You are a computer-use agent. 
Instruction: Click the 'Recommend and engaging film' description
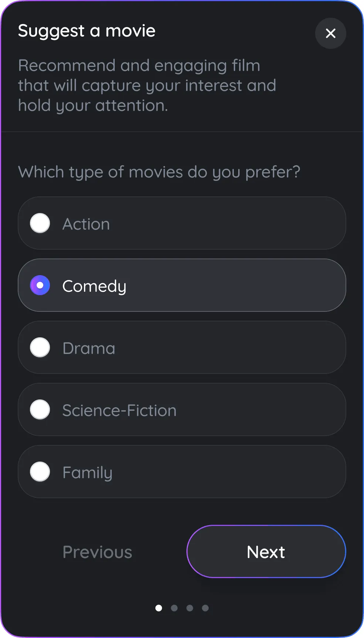[147, 85]
